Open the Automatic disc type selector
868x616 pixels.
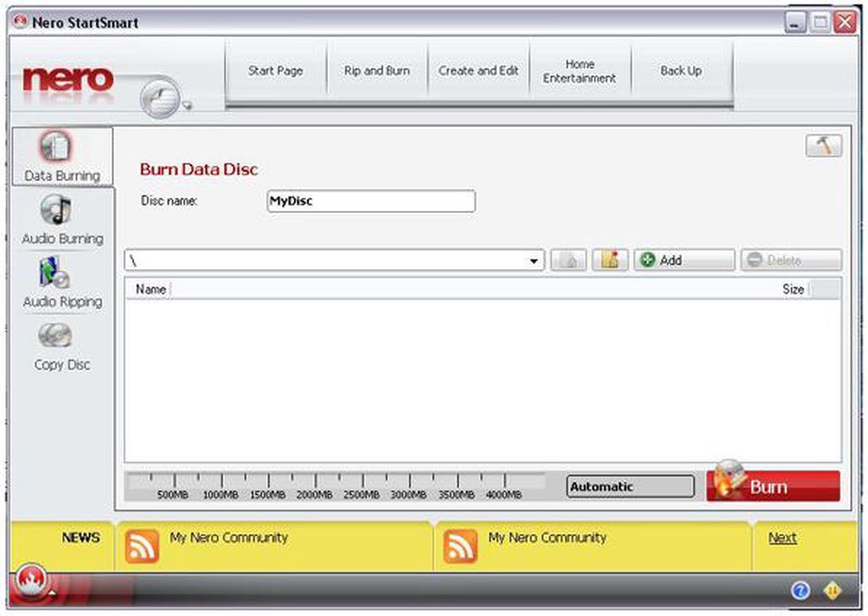(x=631, y=486)
